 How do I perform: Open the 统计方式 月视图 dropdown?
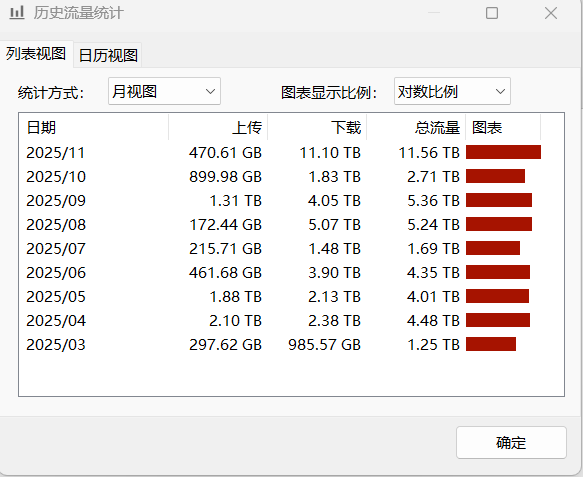164,91
